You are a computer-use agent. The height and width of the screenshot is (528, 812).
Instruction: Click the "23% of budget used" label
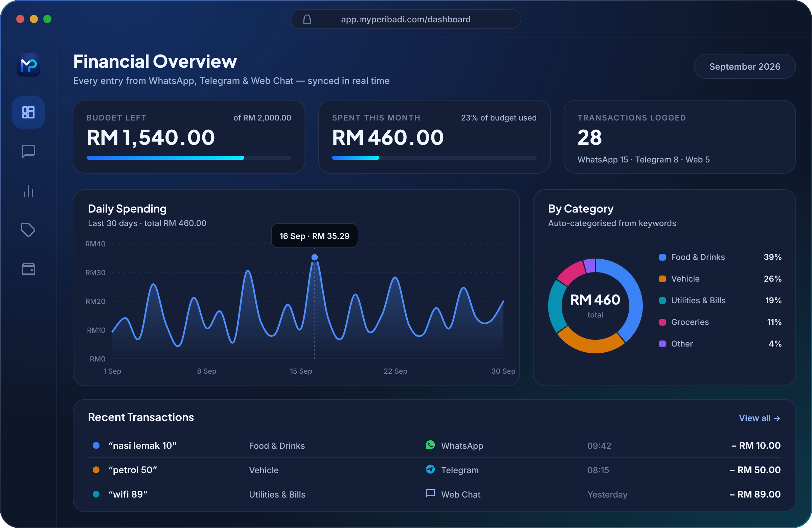(499, 118)
